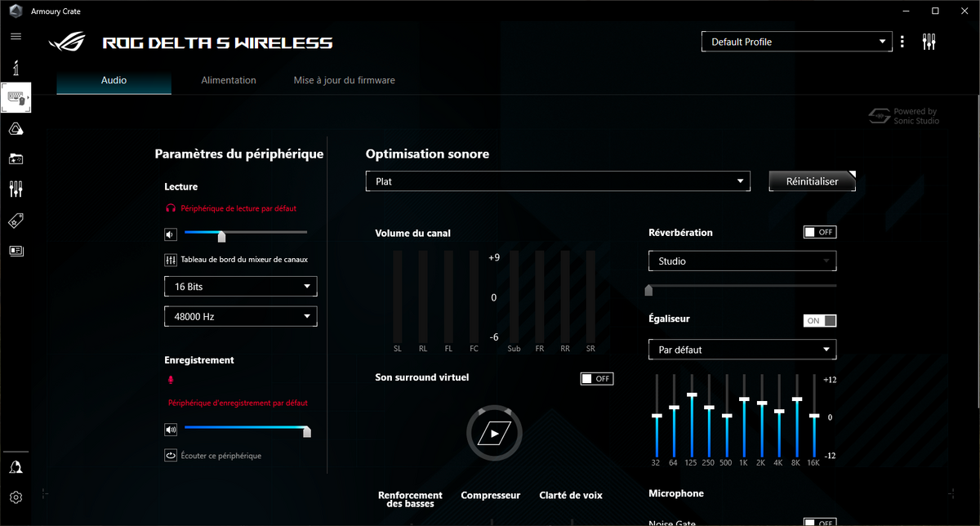Click the Armoury Crate app logo

14,11
